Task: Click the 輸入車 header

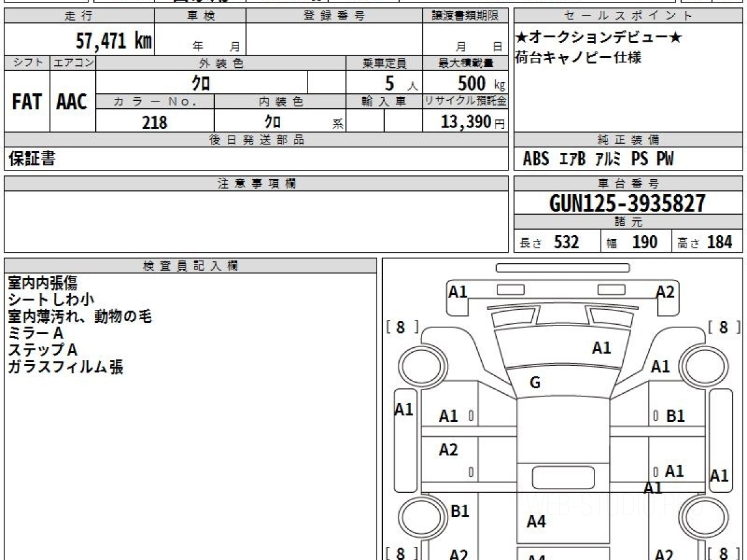Action: tap(384, 101)
